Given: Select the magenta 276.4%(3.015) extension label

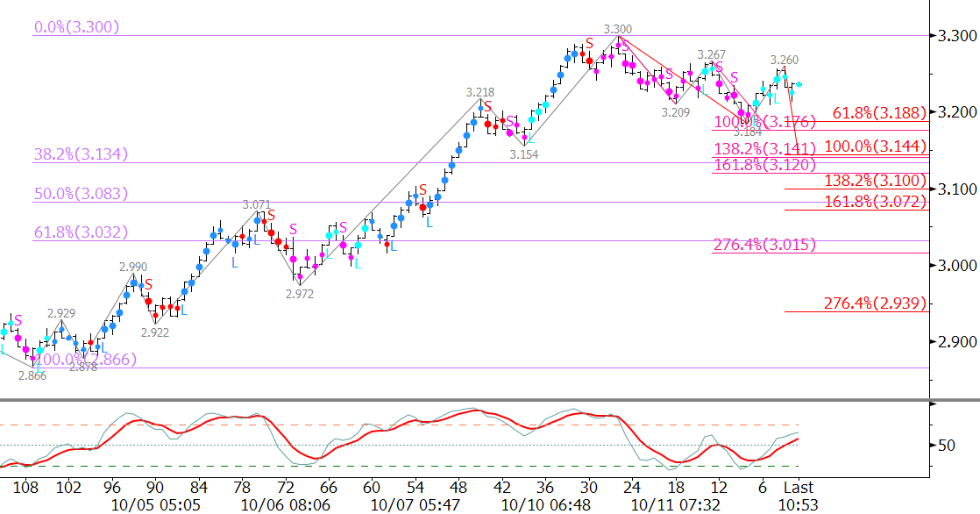Looking at the screenshot, I should click(x=764, y=245).
